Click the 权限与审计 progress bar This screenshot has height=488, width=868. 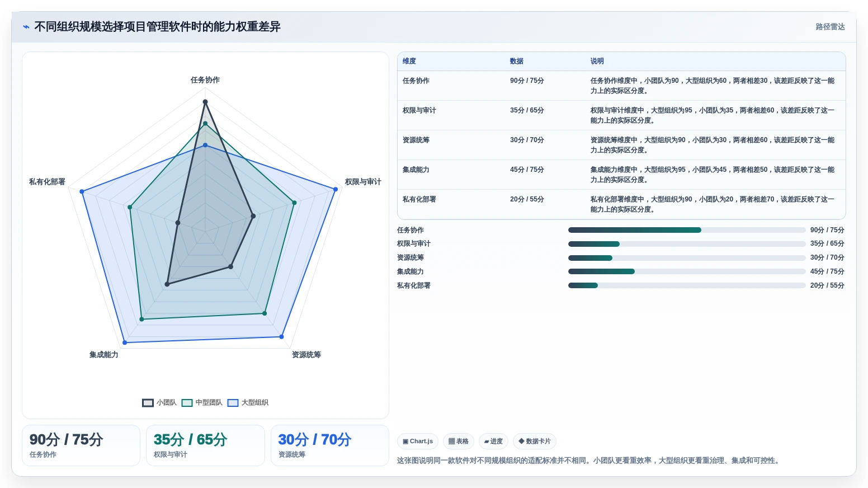point(687,244)
